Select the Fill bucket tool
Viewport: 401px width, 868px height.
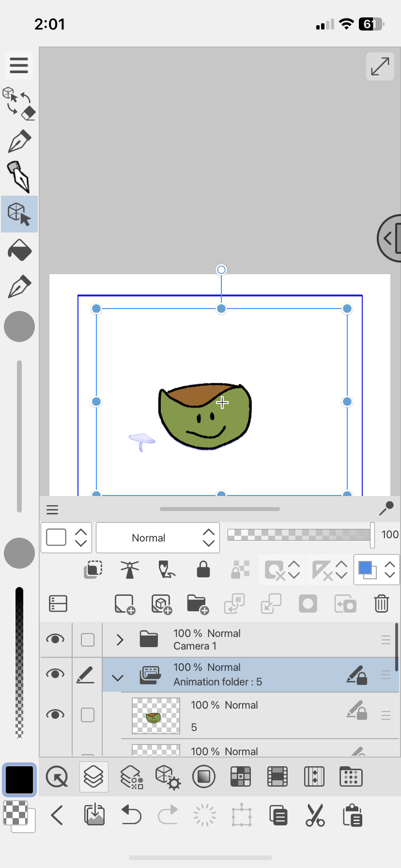(x=19, y=250)
